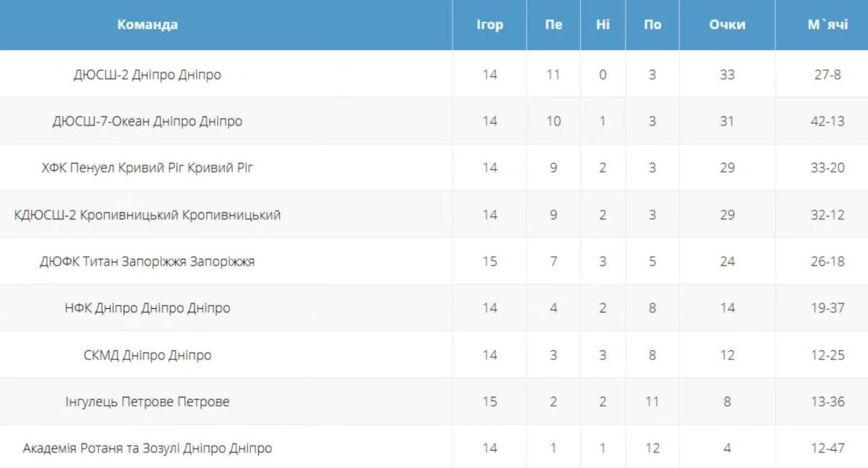Click Титан Запоріжжя points value 24
This screenshot has width=868, height=468.
(727, 261)
